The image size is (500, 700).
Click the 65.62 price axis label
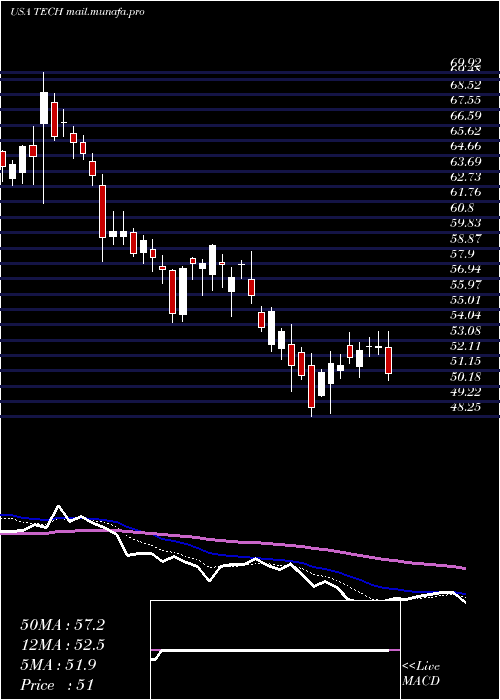point(465,131)
